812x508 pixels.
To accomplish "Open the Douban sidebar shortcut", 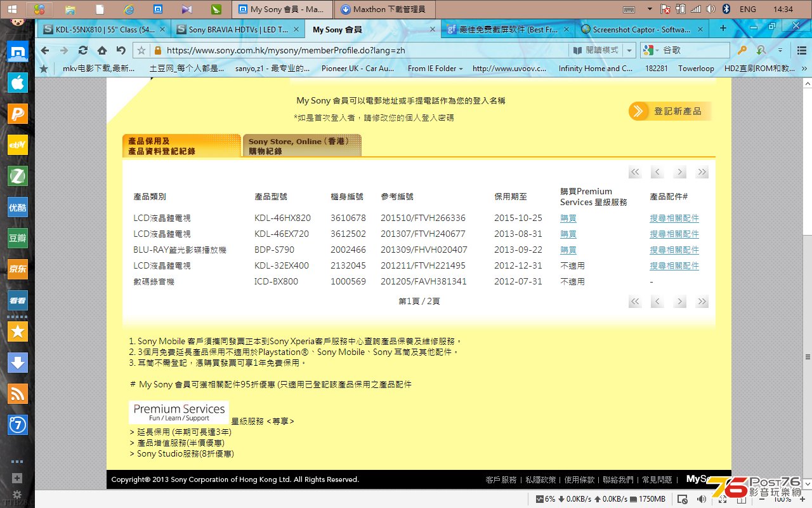I will [x=17, y=238].
